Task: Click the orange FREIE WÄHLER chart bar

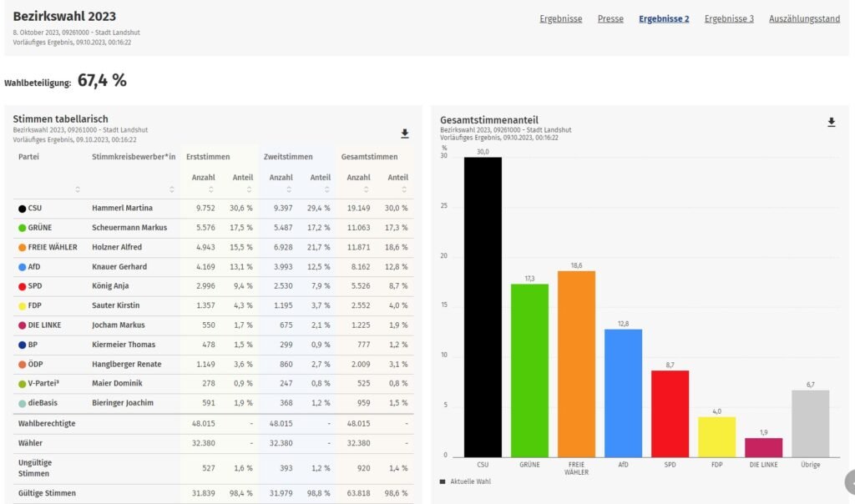Action: (x=576, y=364)
